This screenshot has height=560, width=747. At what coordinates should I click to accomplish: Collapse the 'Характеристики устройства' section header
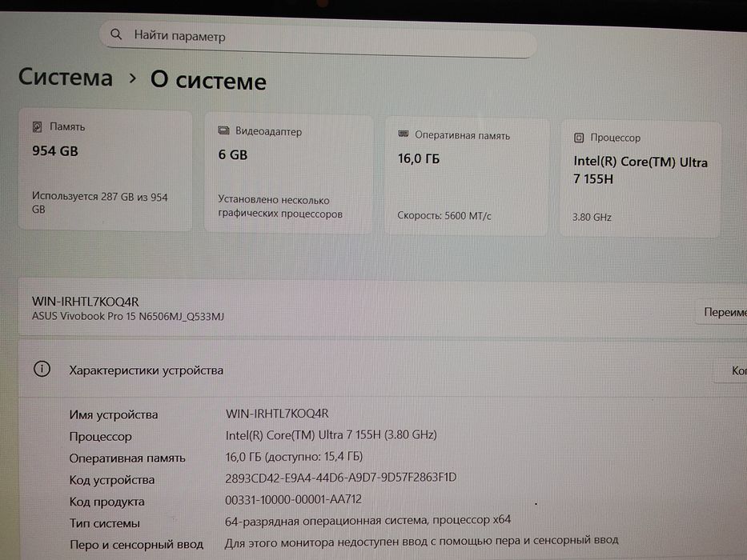(x=383, y=369)
